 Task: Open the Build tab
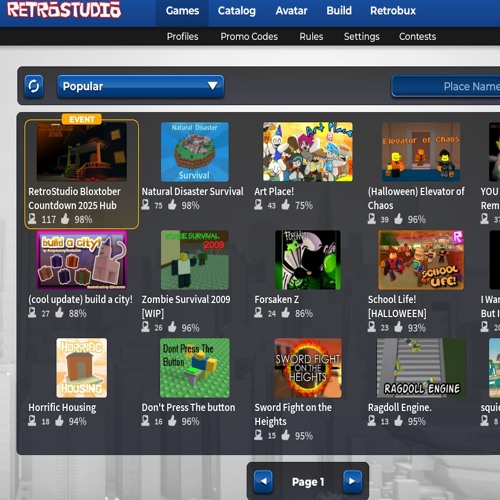[x=339, y=11]
